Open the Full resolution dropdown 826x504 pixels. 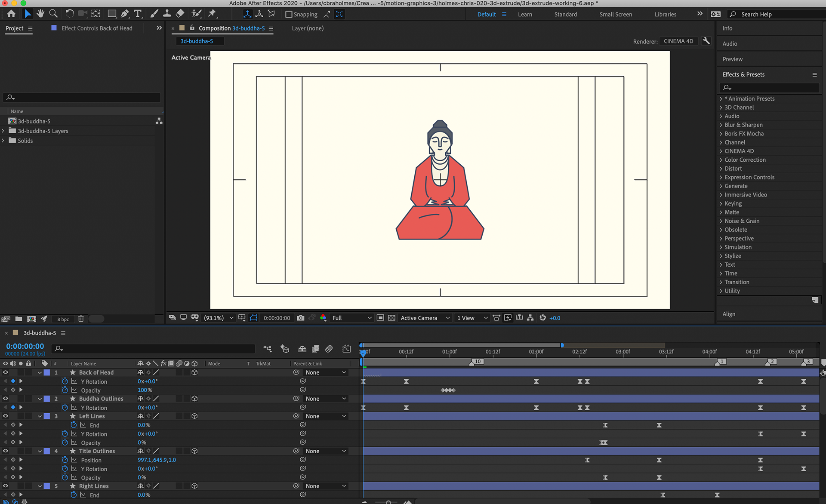[x=351, y=318]
